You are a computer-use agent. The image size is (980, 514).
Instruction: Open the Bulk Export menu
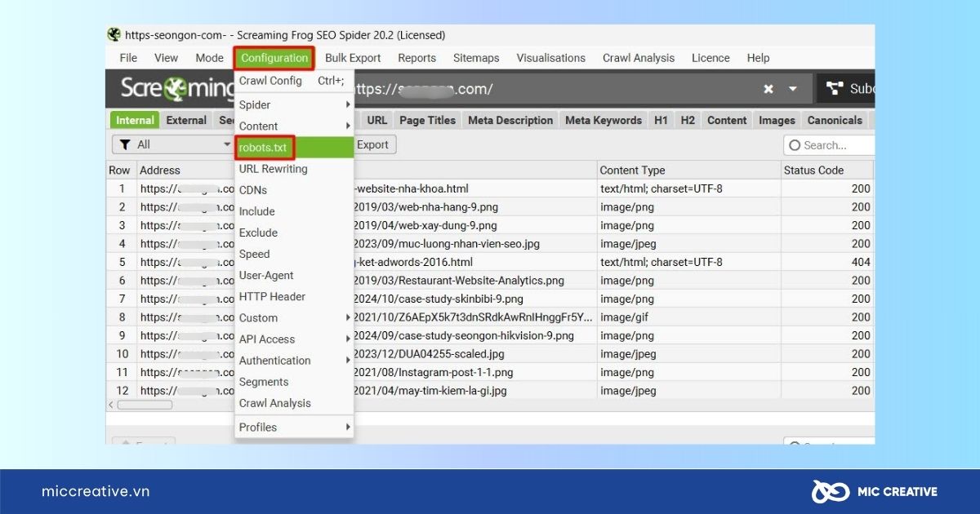coord(353,58)
